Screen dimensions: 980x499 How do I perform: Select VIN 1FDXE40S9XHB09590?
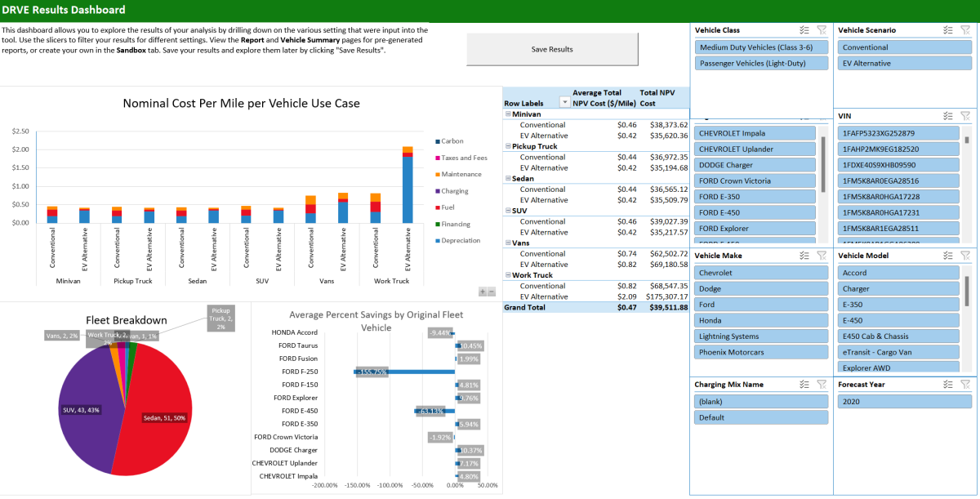898,165
